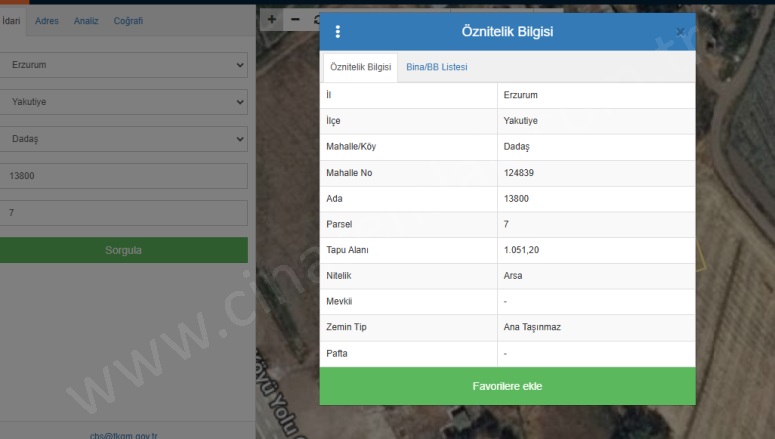Click the cbs@tkgm.gov.tr email link

click(123, 434)
